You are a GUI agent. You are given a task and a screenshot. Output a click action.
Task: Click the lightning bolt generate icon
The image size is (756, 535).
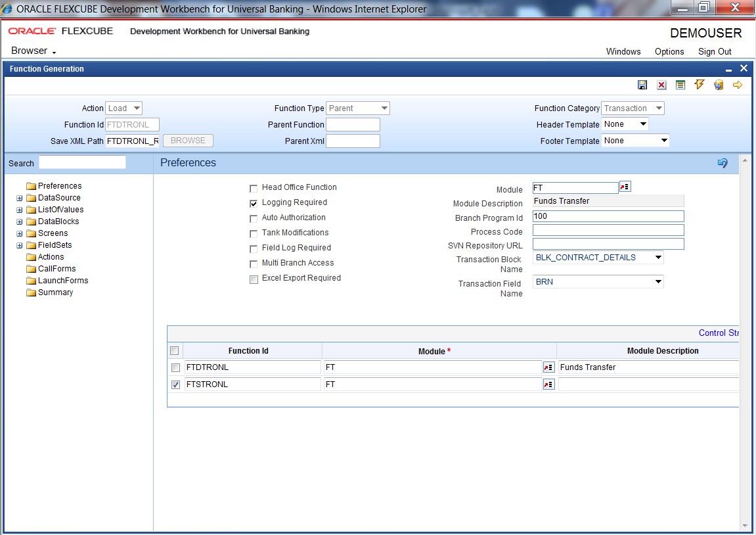tap(700, 85)
